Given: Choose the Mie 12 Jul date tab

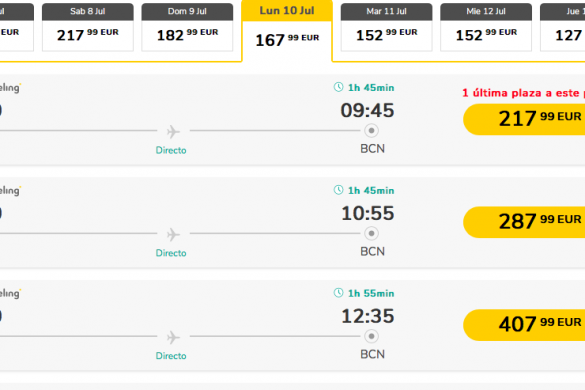Looking at the screenshot, I should point(486,27).
